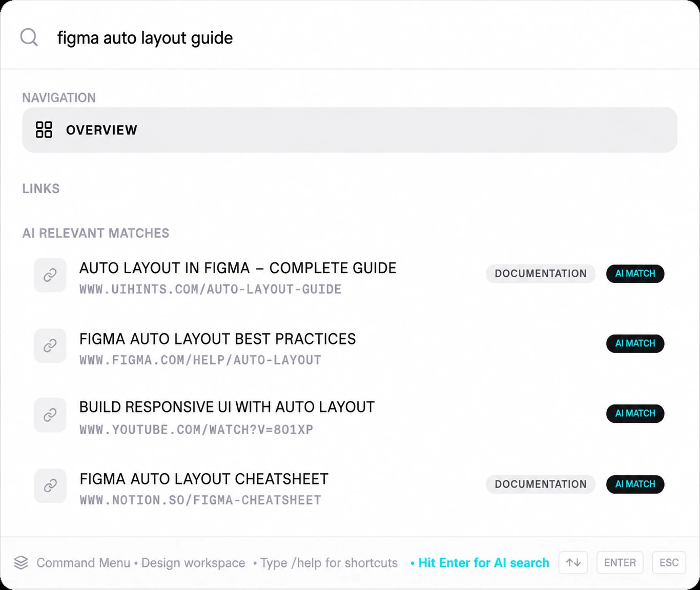This screenshot has height=590, width=700.
Task: Open "Build Responsive UI with Auto Layout"
Action: (x=227, y=407)
